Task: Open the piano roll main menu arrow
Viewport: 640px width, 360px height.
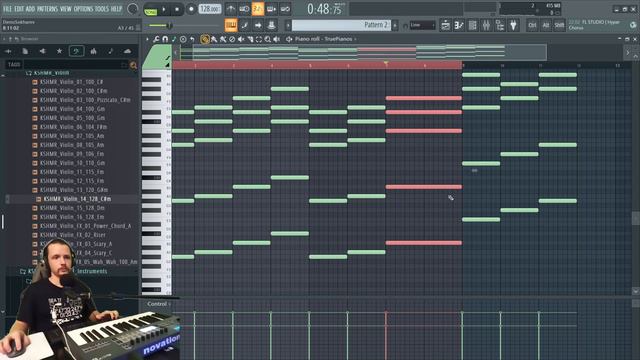Action: tap(147, 39)
